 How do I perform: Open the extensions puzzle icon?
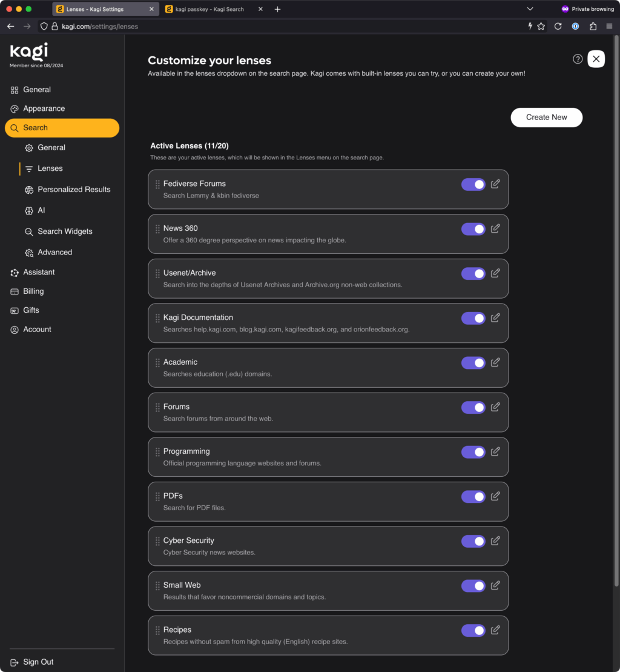coord(593,27)
